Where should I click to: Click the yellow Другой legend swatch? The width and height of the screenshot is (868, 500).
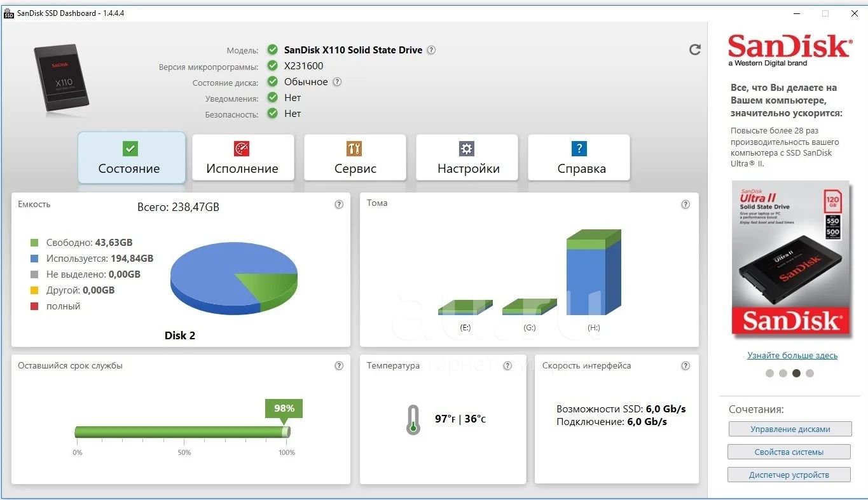point(34,290)
